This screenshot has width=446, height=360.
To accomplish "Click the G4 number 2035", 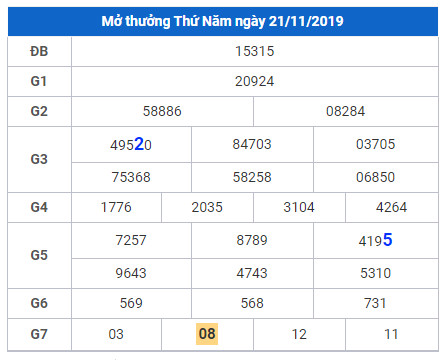I will (207, 207).
